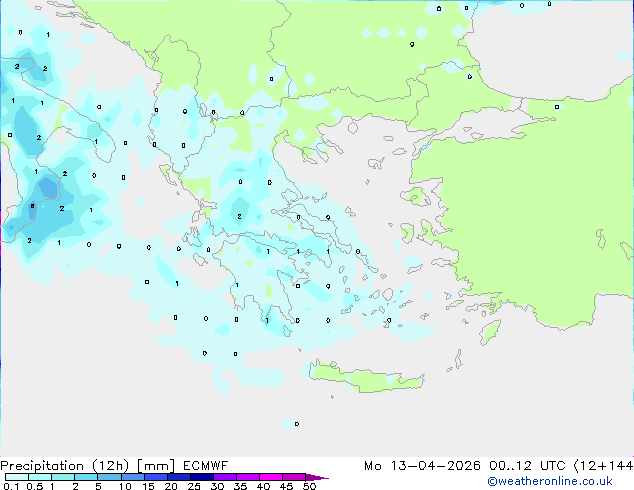Click the '00..12' time range text
Screen dimensions: 634x490
(510, 466)
